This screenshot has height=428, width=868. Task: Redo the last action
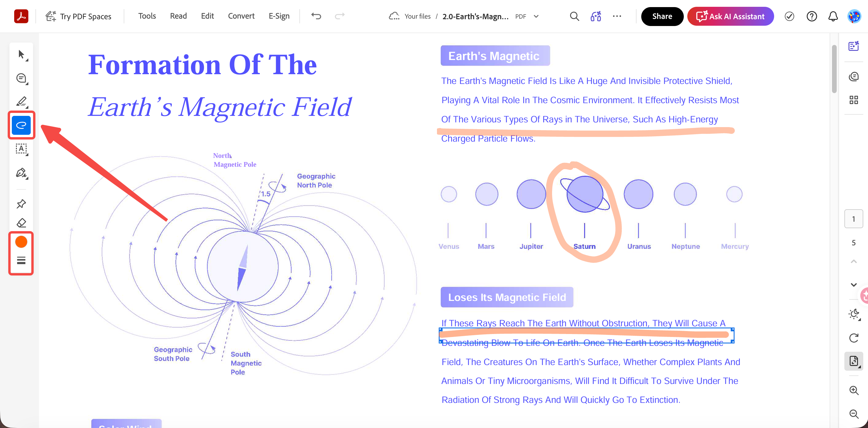(340, 16)
